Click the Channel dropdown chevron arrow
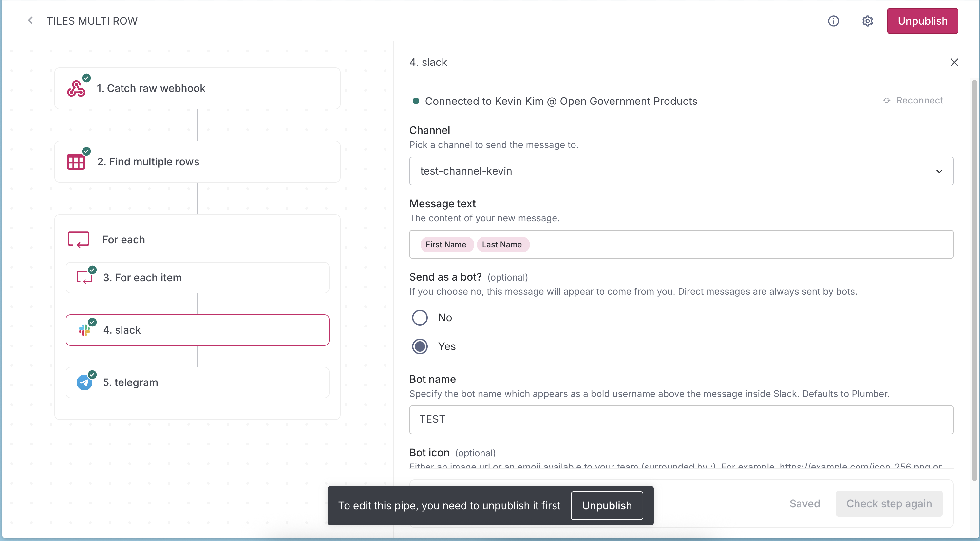Screen dimensions: 980x541 click(939, 171)
